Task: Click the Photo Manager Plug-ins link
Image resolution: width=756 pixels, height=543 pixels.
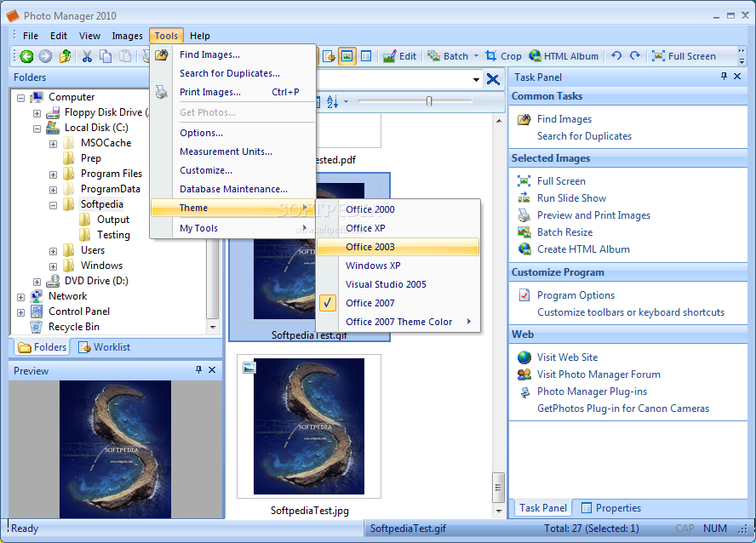Action: [592, 392]
